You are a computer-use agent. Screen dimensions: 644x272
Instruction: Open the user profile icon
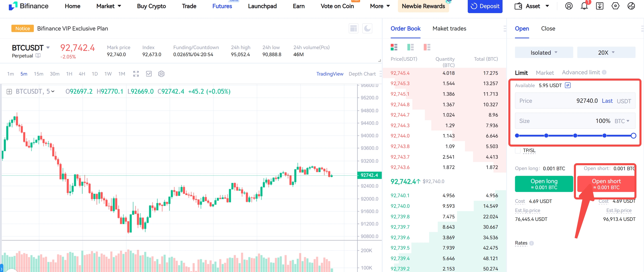(x=569, y=6)
